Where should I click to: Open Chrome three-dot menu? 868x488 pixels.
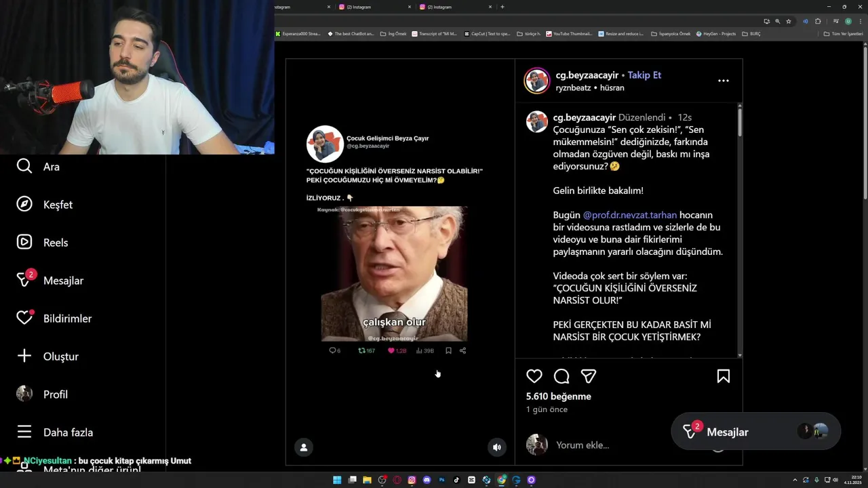coord(859,21)
